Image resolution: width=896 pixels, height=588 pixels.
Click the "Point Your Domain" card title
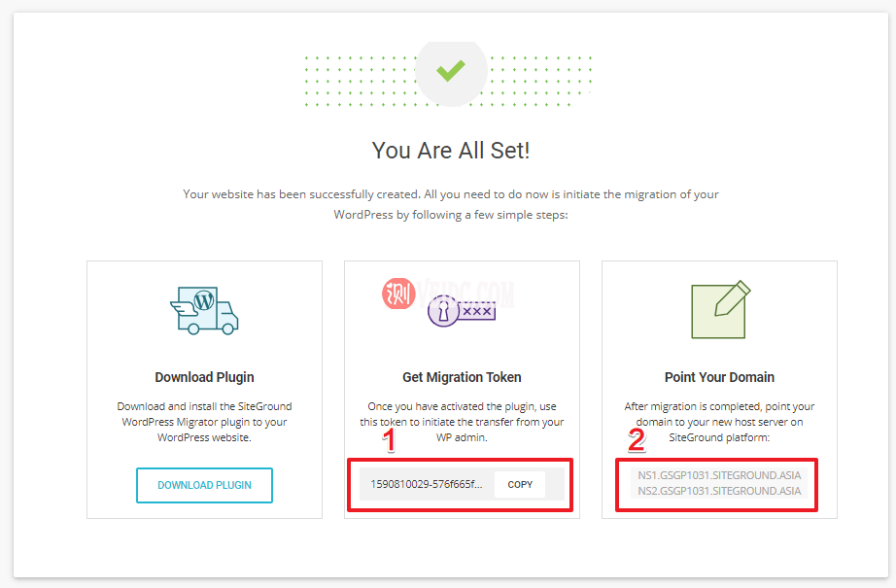point(719,377)
